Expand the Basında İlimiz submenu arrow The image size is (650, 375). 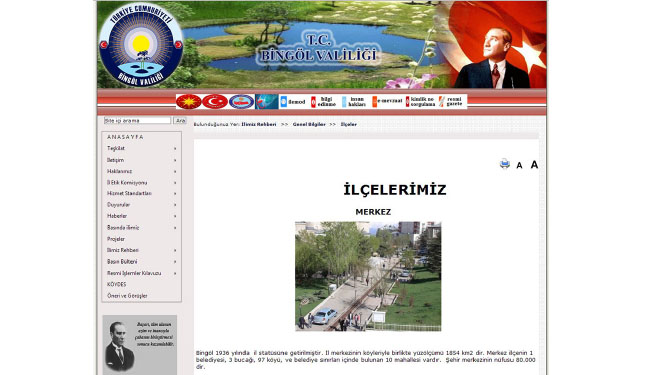pos(175,227)
